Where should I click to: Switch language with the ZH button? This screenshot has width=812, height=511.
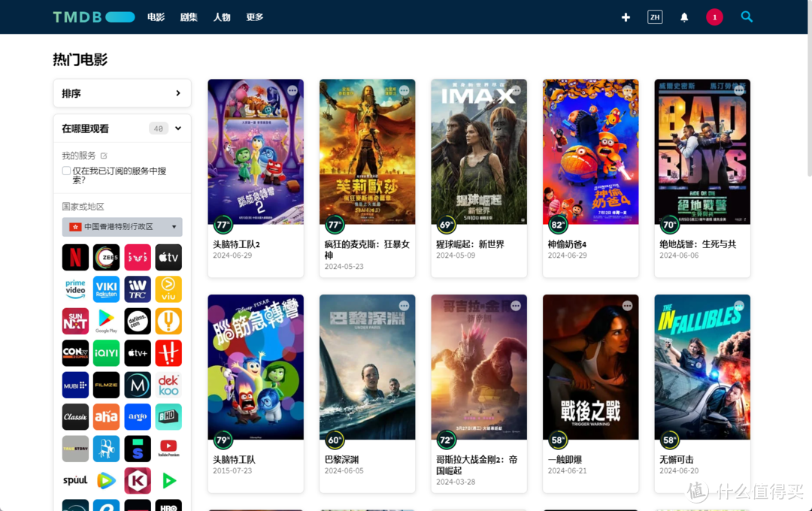coord(655,17)
